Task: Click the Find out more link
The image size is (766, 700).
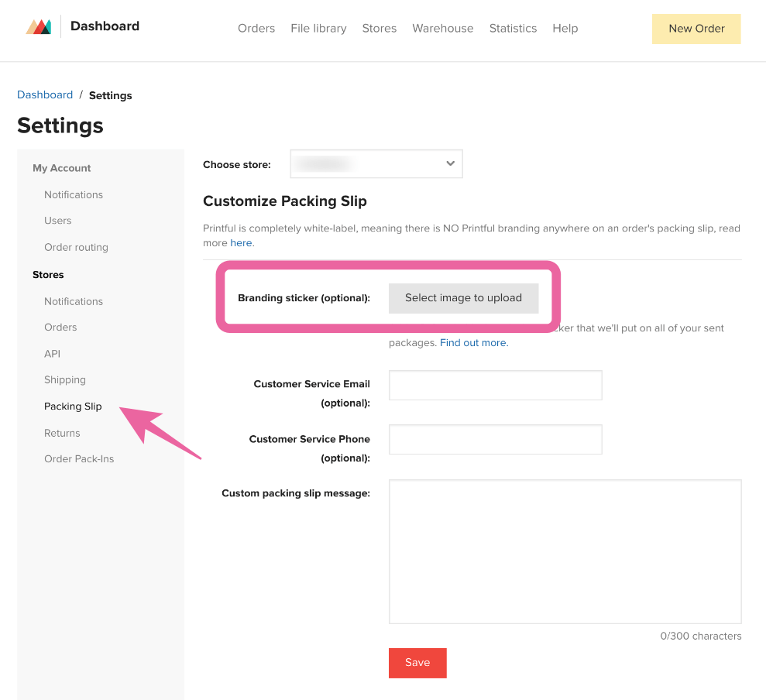Action: point(473,342)
